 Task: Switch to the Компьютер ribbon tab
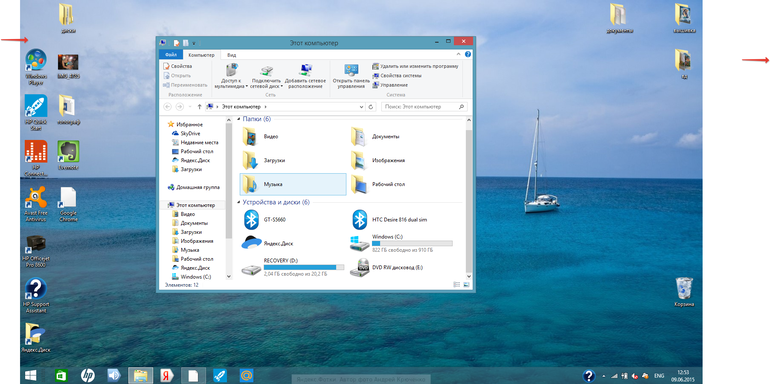201,55
